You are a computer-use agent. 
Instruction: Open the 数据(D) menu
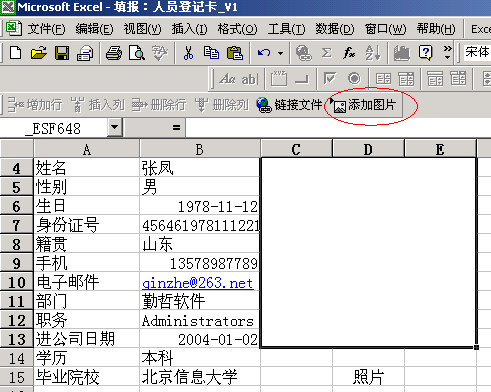tap(335, 29)
